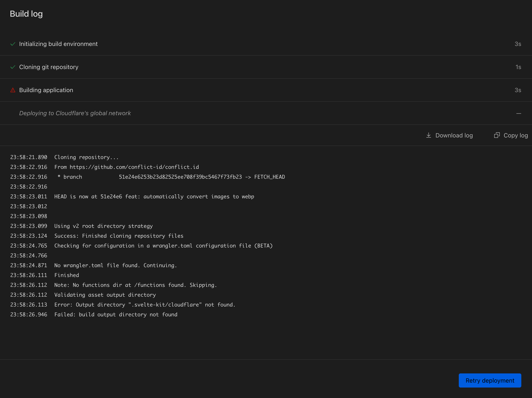Click the 3s duration for Initializing build environment
This screenshot has height=398, width=532.
517,44
